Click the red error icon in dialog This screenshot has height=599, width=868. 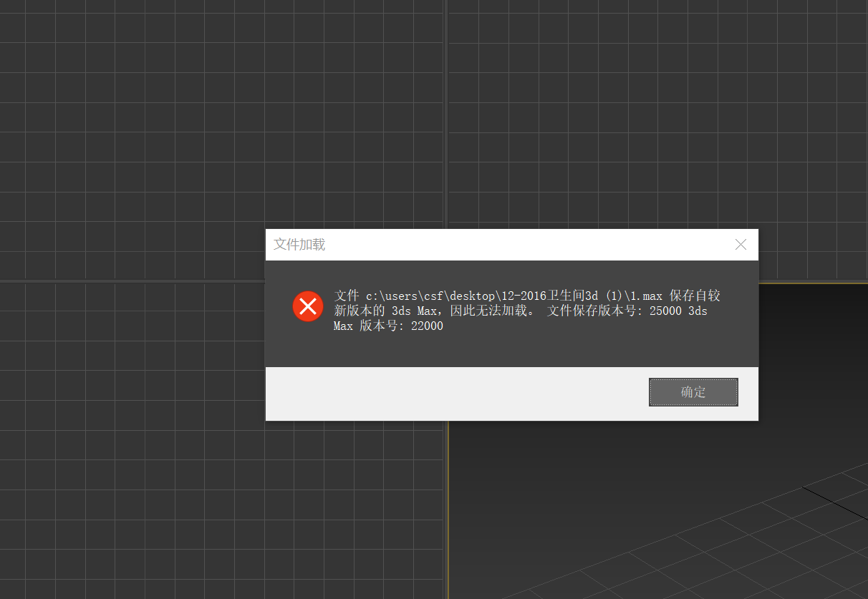click(308, 307)
